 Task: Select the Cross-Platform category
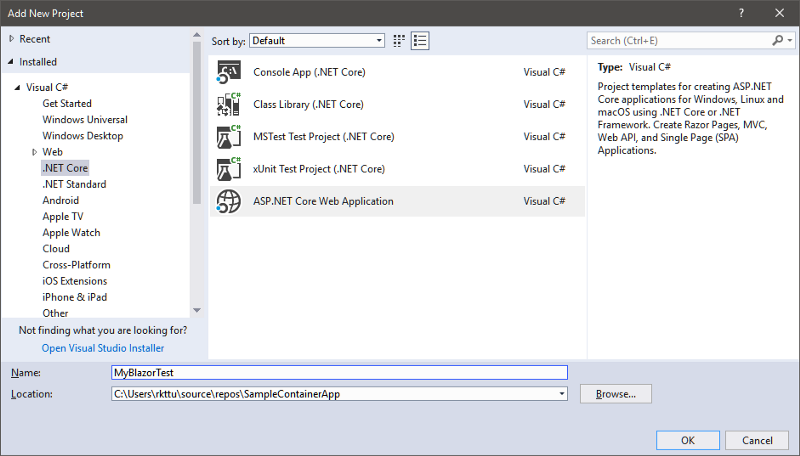click(x=76, y=265)
